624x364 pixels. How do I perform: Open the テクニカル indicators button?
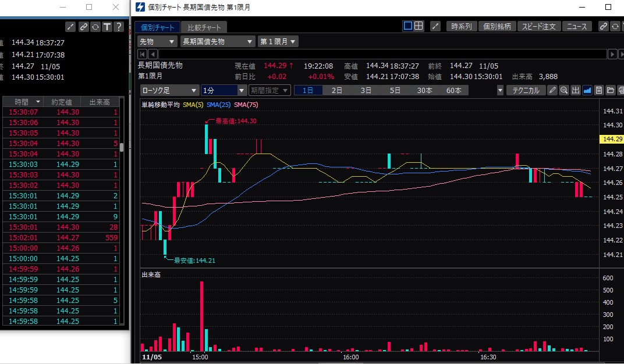click(526, 90)
